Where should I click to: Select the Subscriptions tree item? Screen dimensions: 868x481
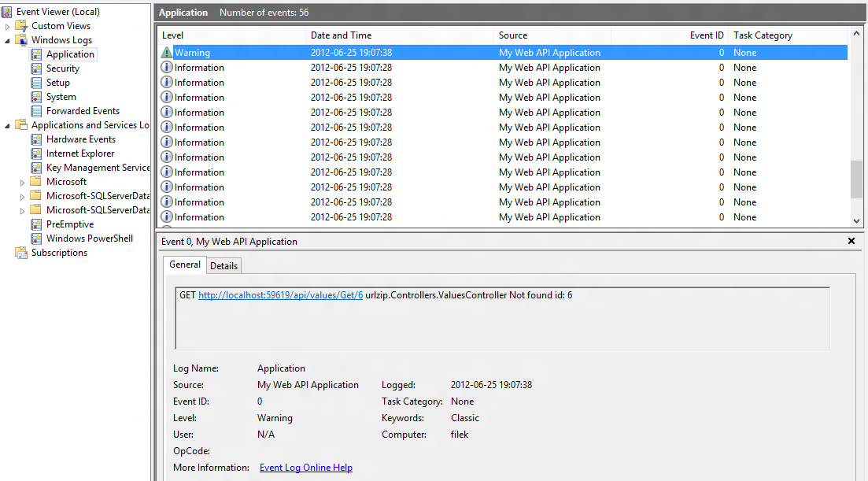[x=59, y=253]
